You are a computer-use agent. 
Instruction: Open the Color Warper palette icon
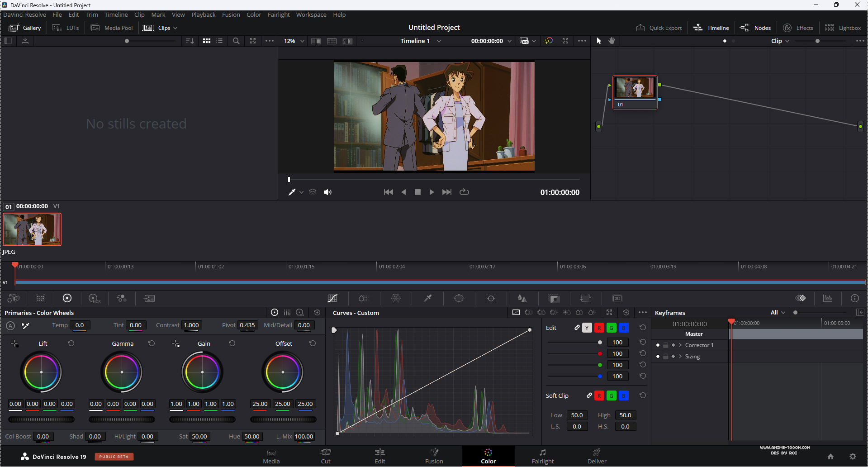click(396, 298)
